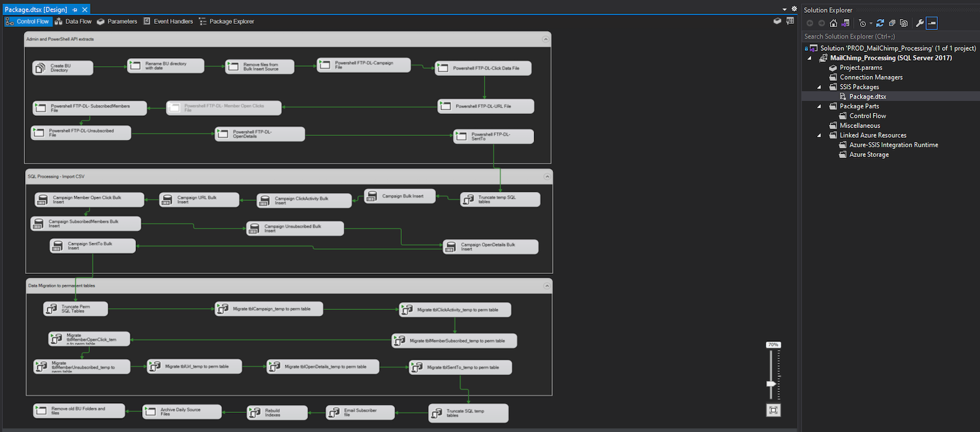Collapse the Linked Azure Resources node

(820, 135)
